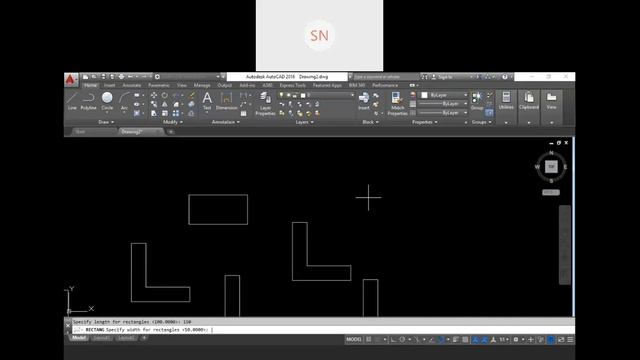
Task: Switch to the Annotate ribbon tab
Action: 131,85
